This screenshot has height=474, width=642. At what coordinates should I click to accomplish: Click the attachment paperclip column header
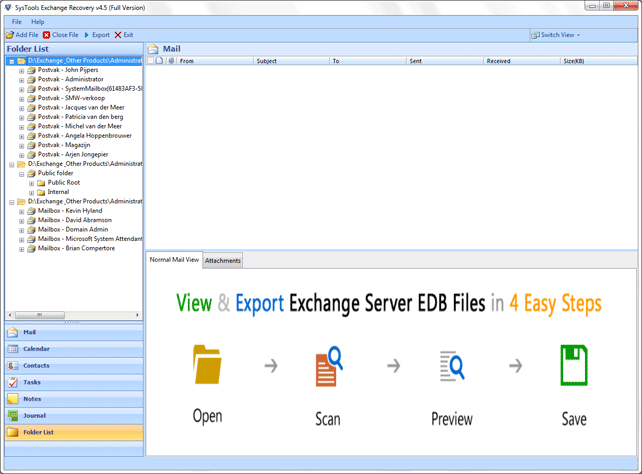pyautogui.click(x=171, y=61)
